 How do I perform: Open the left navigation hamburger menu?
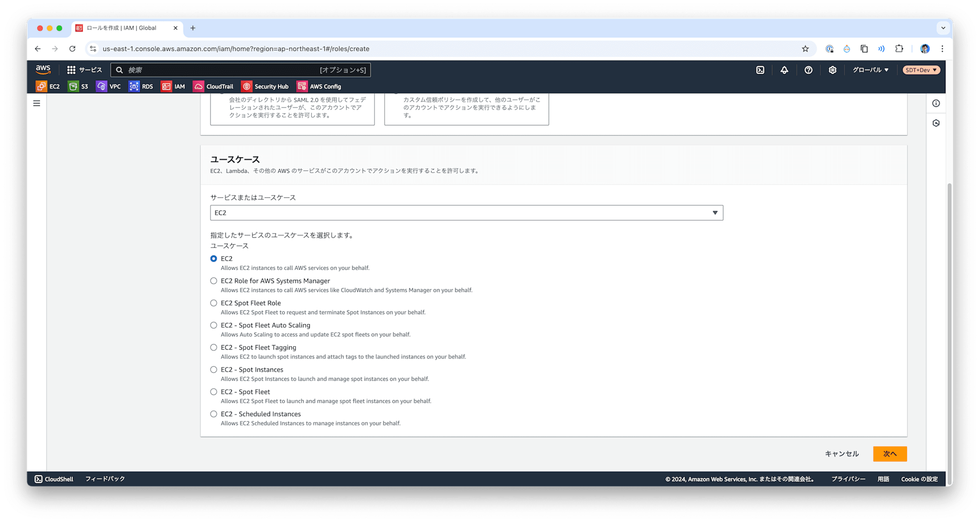[x=37, y=103]
